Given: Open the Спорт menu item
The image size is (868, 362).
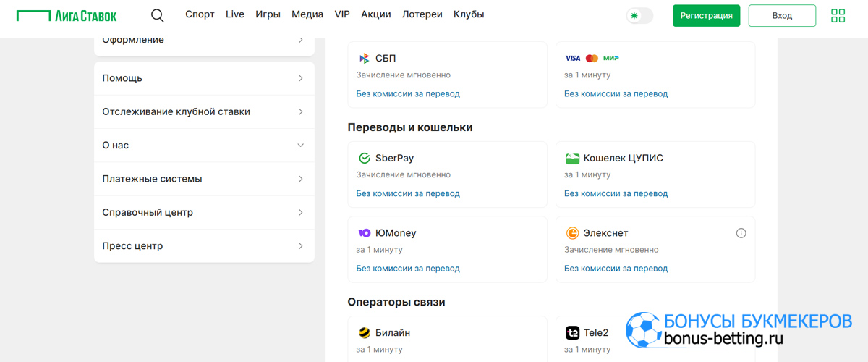Looking at the screenshot, I should pos(200,14).
